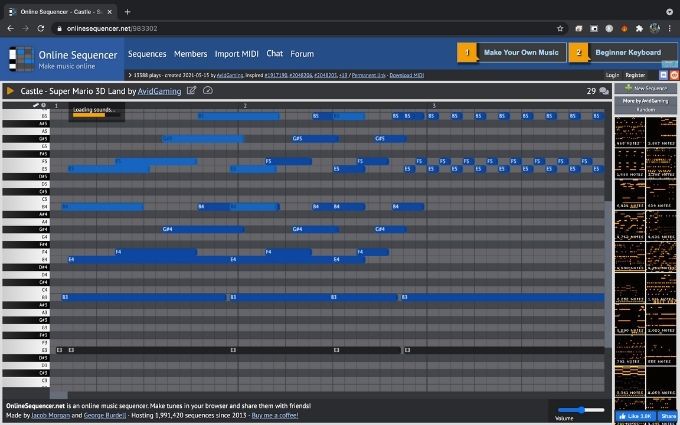The width and height of the screenshot is (680, 425).
Task: Click the measure 3 timeline marker
Action: (434, 105)
